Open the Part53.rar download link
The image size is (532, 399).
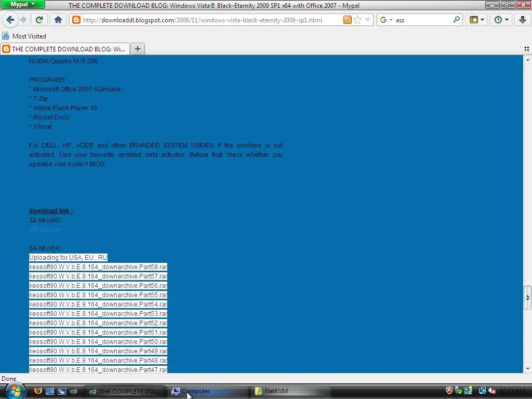click(98, 313)
